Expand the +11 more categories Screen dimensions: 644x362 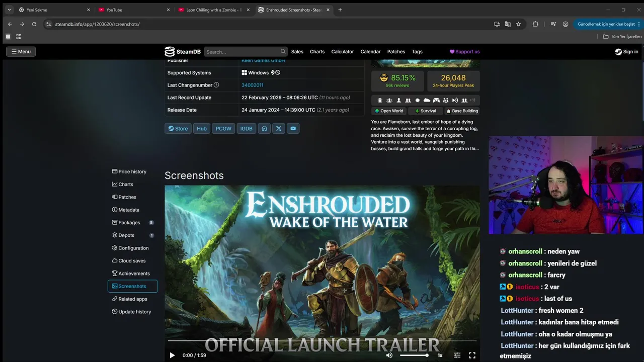472,100
